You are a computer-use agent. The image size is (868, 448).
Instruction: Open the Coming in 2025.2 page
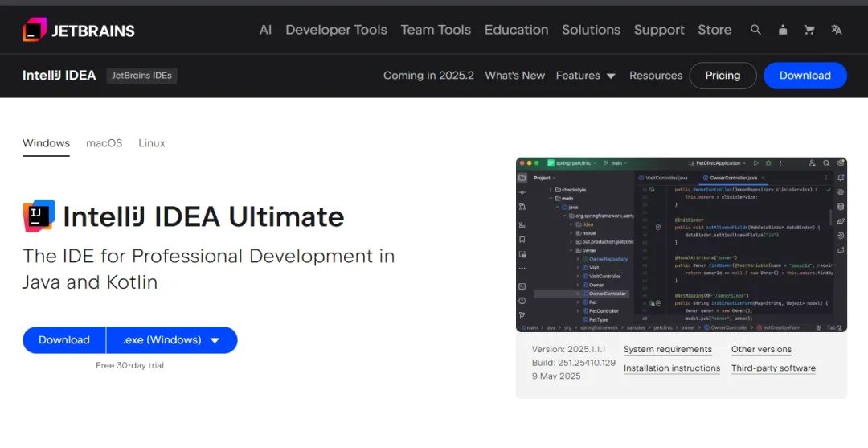[428, 76]
